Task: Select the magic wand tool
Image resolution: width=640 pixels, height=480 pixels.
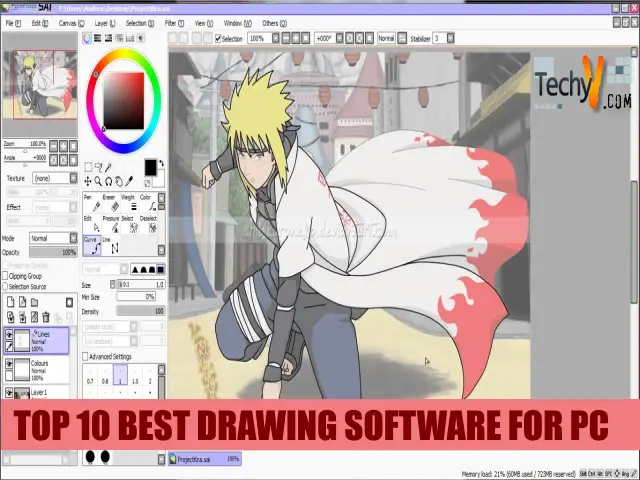Action: pyautogui.click(x=109, y=167)
